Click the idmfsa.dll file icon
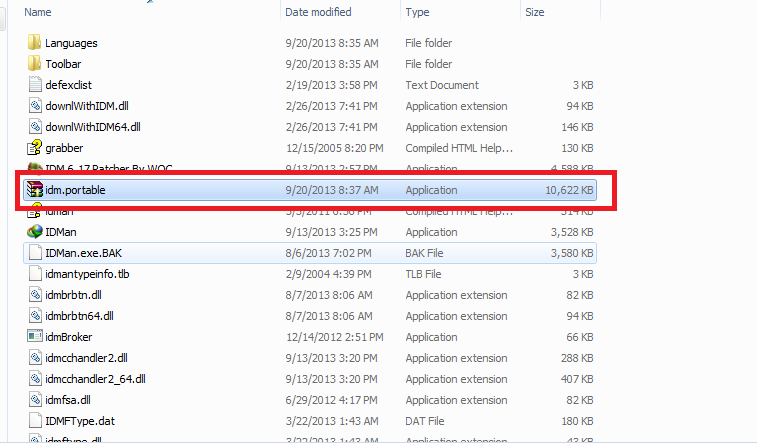Image resolution: width=757 pixels, height=443 pixels. click(x=35, y=400)
